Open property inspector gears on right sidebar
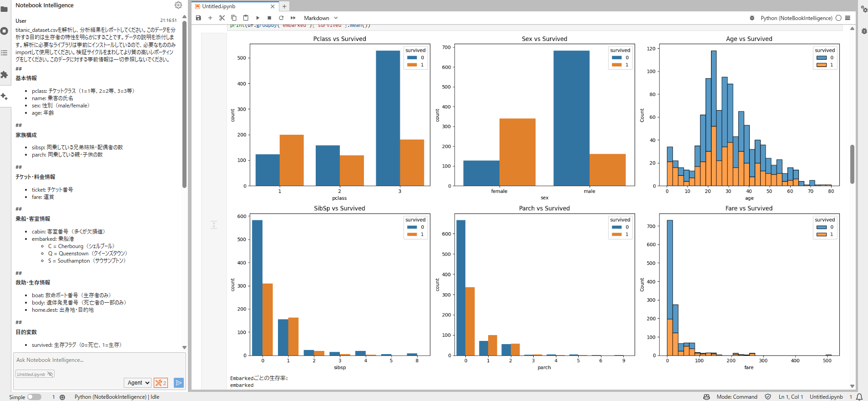Viewport: 868px width, 401px height. (863, 9)
